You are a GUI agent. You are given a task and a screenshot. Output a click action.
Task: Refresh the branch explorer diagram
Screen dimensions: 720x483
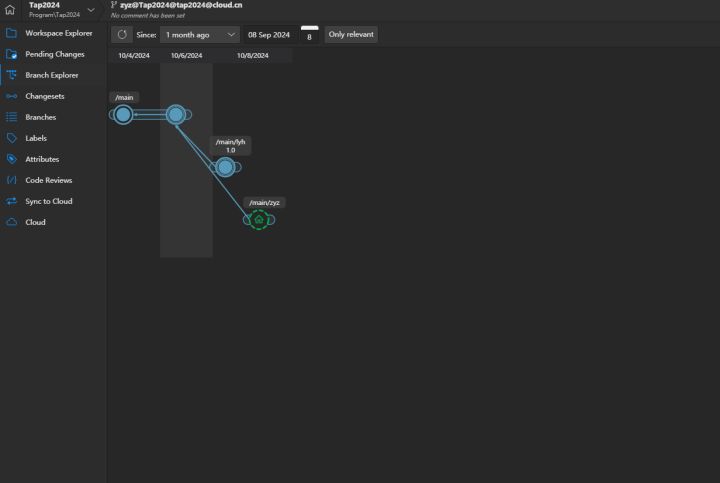[122, 34]
